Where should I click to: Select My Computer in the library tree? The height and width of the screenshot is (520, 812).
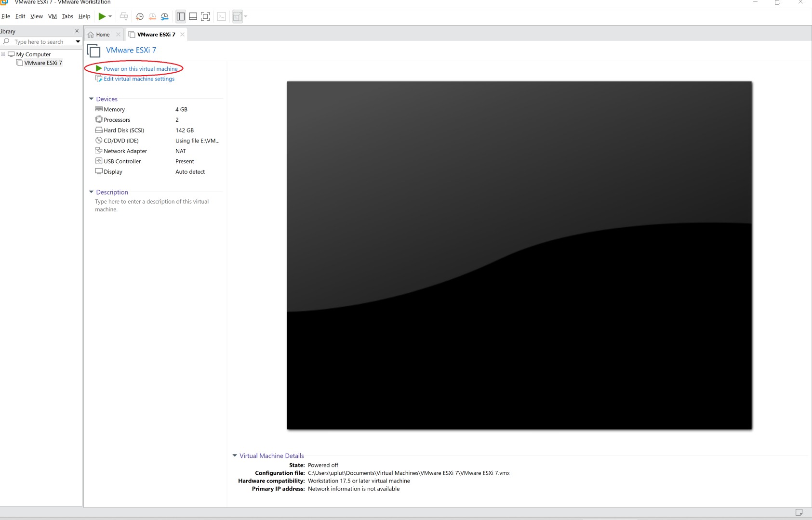click(x=33, y=54)
